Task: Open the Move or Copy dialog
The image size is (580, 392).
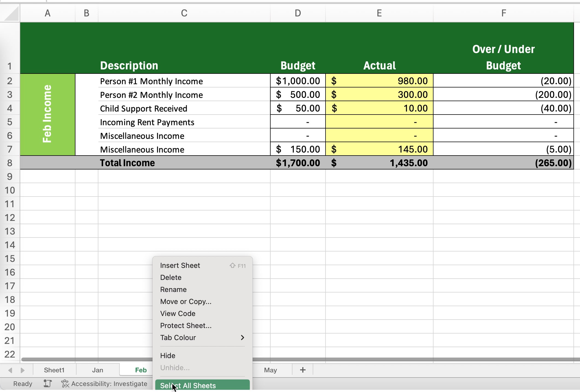Action: click(x=186, y=302)
